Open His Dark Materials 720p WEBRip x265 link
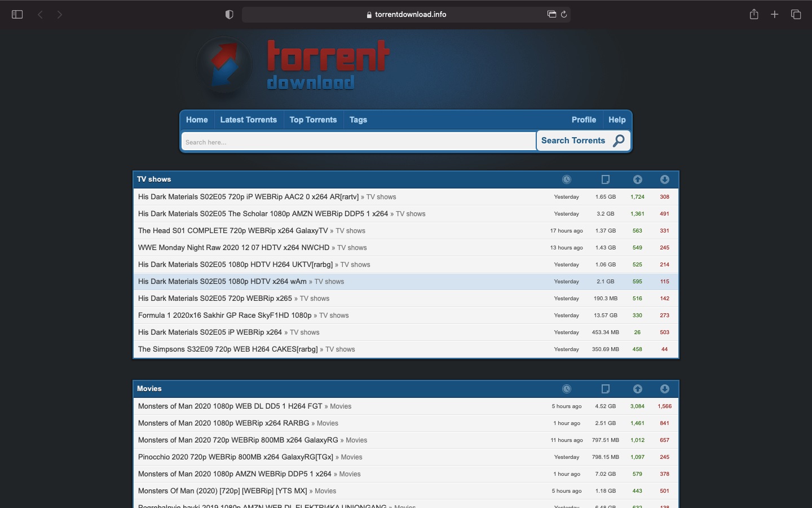812x508 pixels. click(215, 299)
